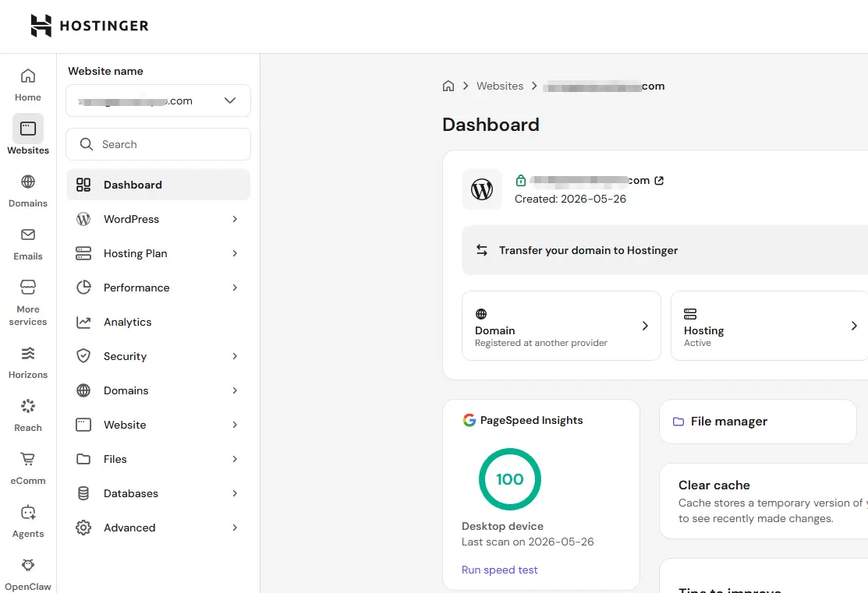
Task: Click the File manager folder icon
Action: [x=678, y=422]
